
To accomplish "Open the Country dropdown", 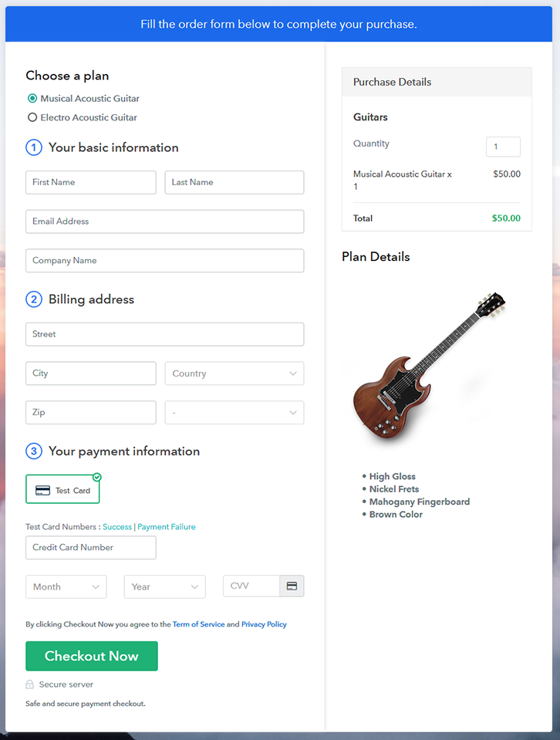I will coord(234,373).
